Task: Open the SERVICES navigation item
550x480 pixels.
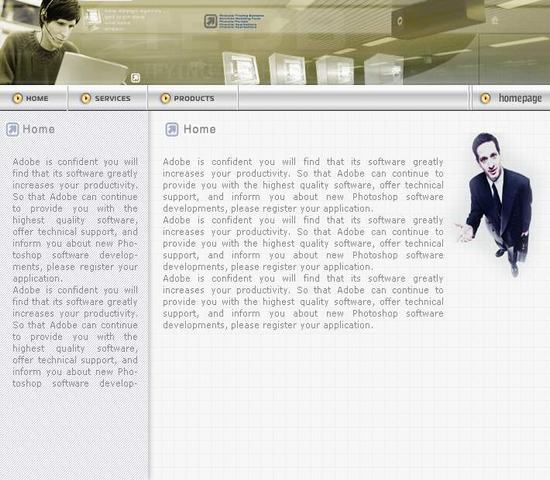Action: [x=113, y=99]
